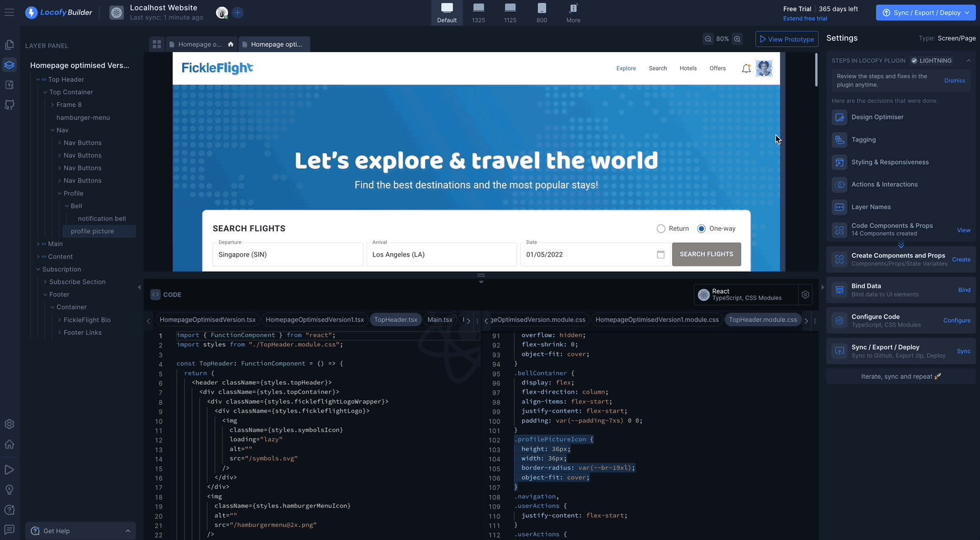Screen dimensions: 980x540
Task: Click the Departure field Singapore (SIN)
Action: [288, 254]
